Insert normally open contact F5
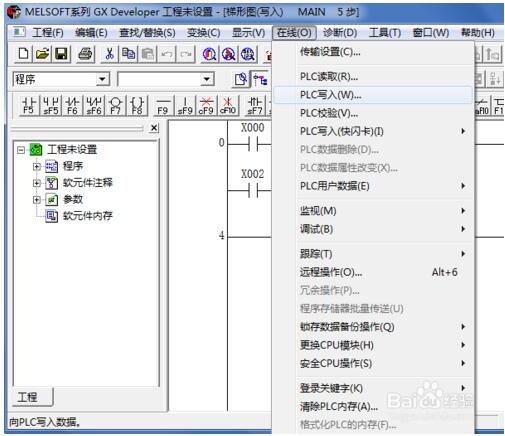This screenshot has width=505, height=436. pos(29,105)
